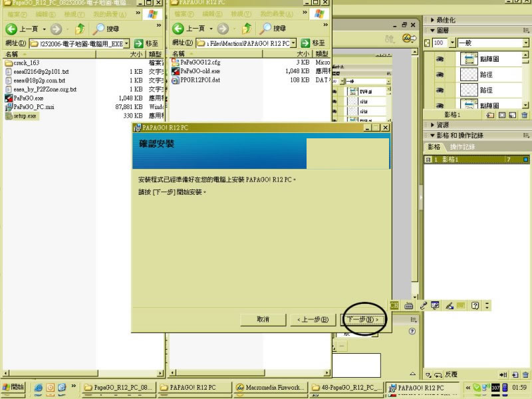Click microphone icon on IME language bar
Viewport: 532px width, 399px height.
423,306
